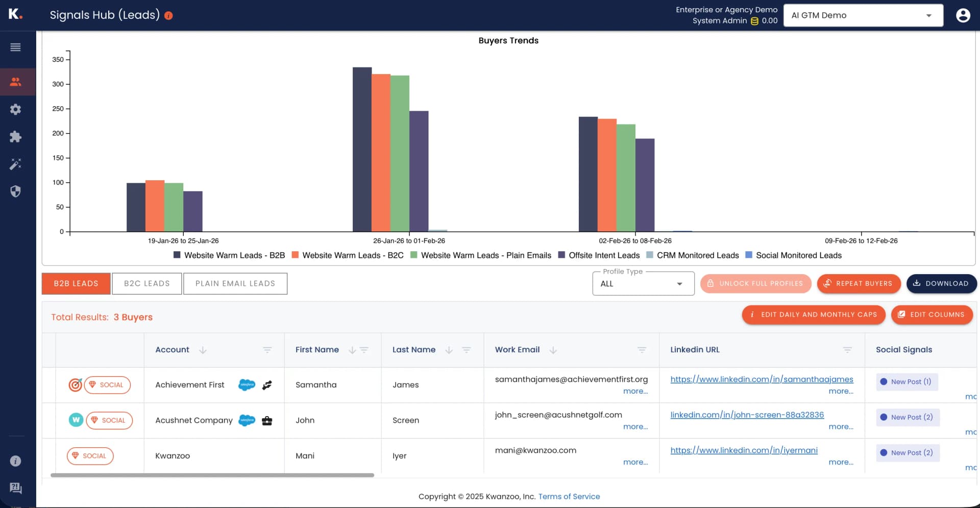Click the credits coin icon near 0.00

click(x=754, y=21)
